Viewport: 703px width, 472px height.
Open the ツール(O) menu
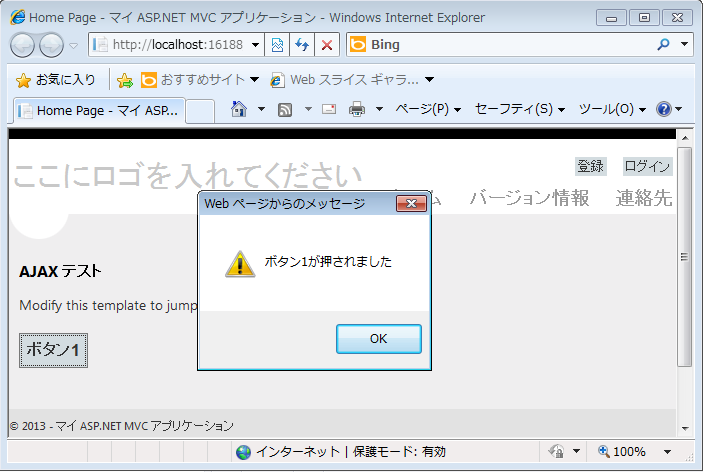coord(612,109)
